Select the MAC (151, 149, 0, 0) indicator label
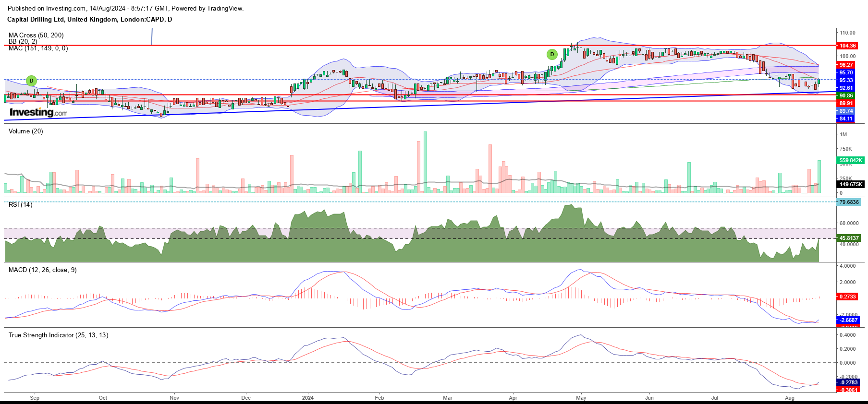Viewport: 868px width, 404px height. (38, 48)
